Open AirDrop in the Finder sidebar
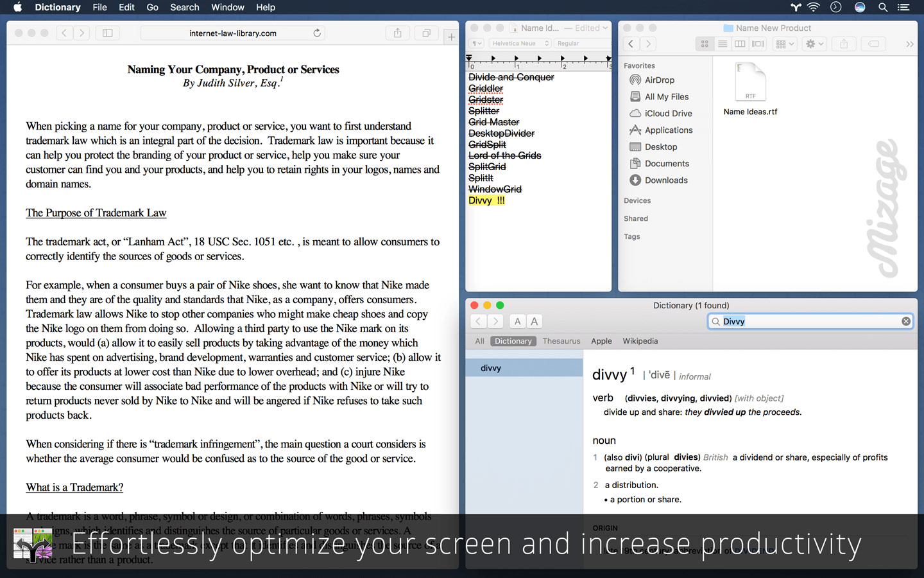This screenshot has height=578, width=924. pyautogui.click(x=660, y=80)
